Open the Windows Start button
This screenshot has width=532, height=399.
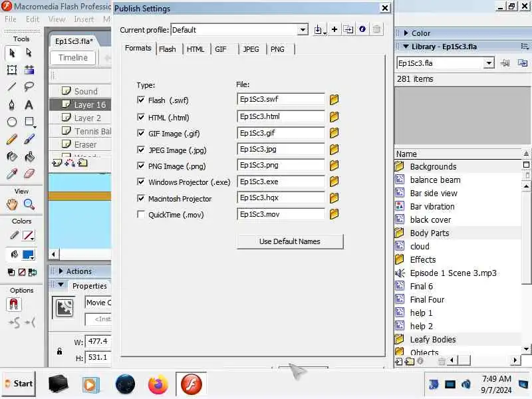coord(19,384)
